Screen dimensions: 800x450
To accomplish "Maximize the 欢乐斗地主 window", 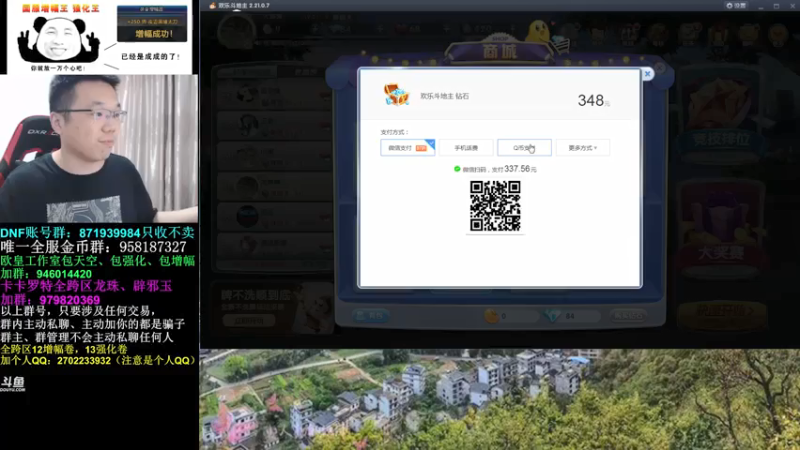I will point(776,6).
